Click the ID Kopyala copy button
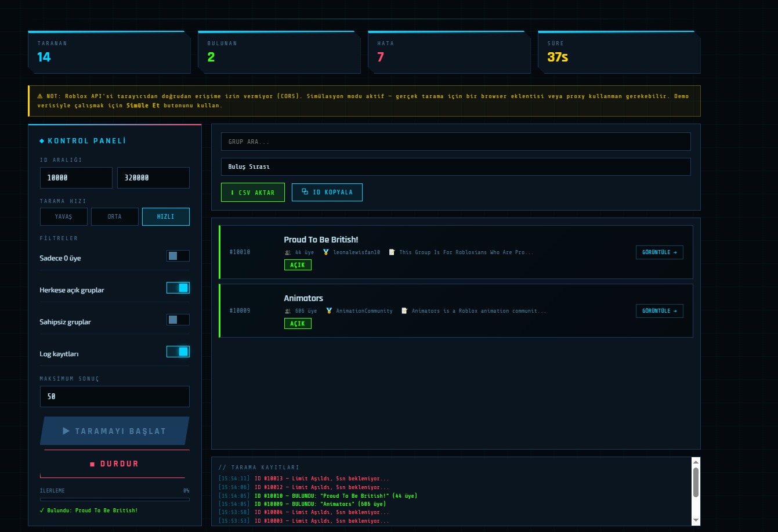 tap(327, 192)
